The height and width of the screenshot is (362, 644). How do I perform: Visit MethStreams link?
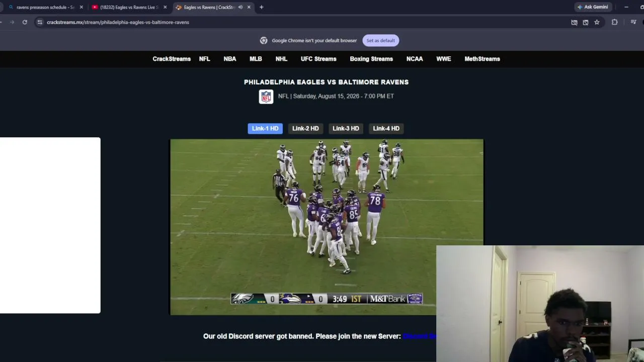coord(482,59)
